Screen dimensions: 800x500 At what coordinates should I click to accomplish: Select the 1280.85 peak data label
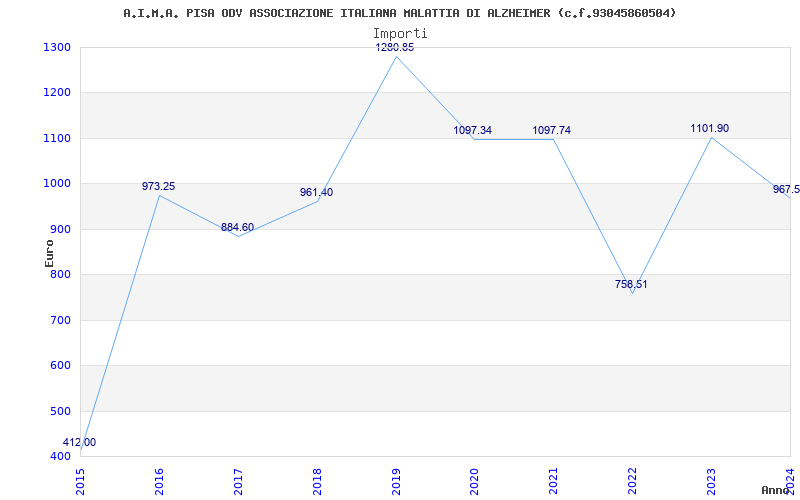point(395,47)
